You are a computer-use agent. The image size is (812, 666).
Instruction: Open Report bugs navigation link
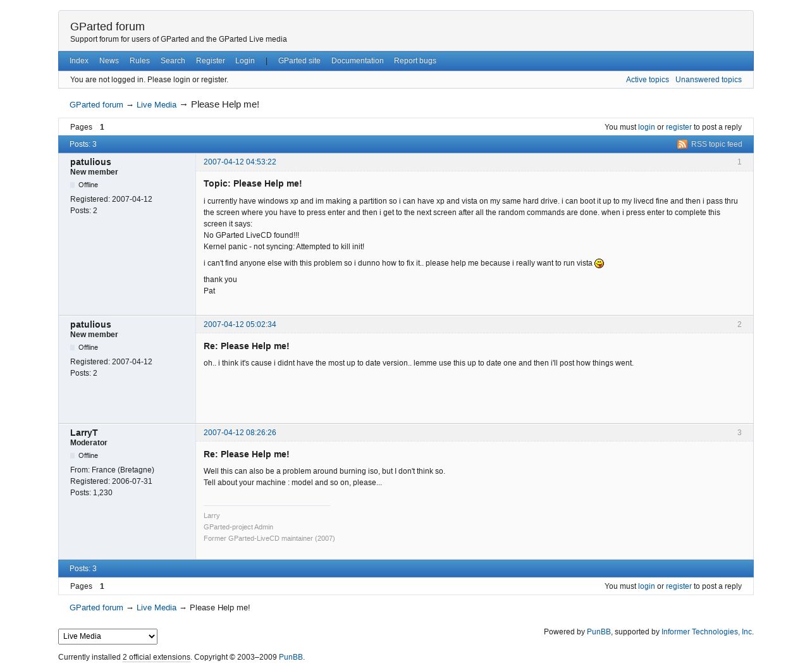(415, 61)
